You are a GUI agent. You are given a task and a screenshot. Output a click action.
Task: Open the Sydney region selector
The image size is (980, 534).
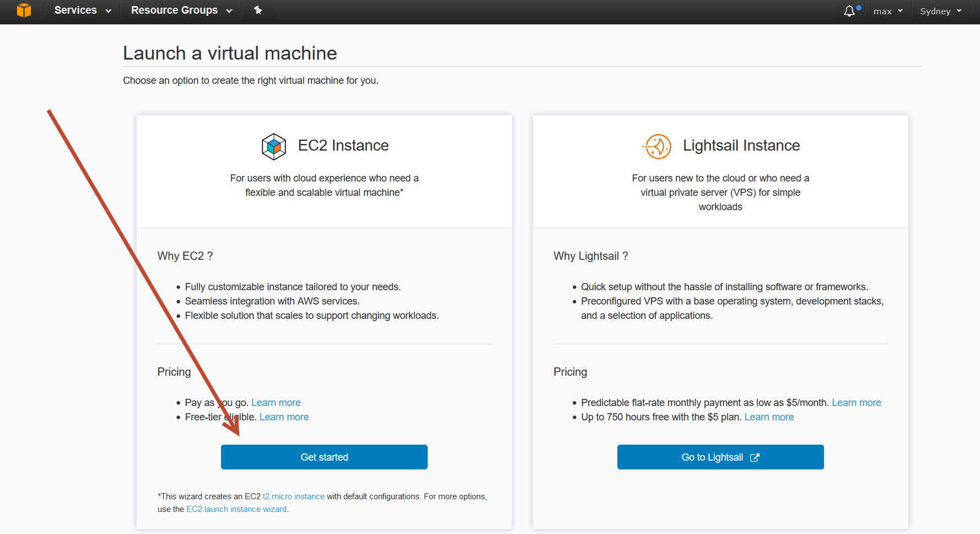[x=940, y=11]
